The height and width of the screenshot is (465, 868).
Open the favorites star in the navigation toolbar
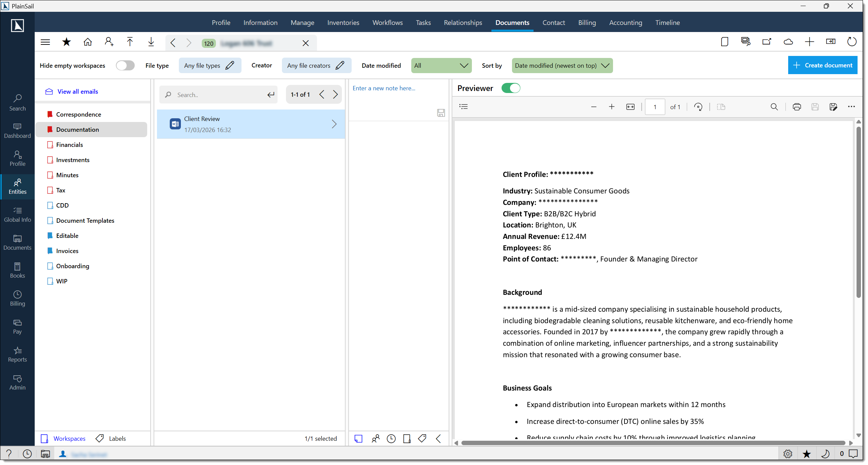pos(66,42)
